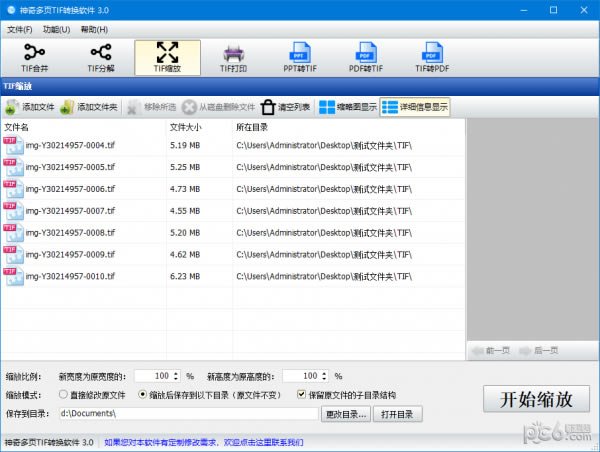600x452 pixels.
Task: Click directory path of img-Y30214957-0004.tif row
Action: [324, 145]
